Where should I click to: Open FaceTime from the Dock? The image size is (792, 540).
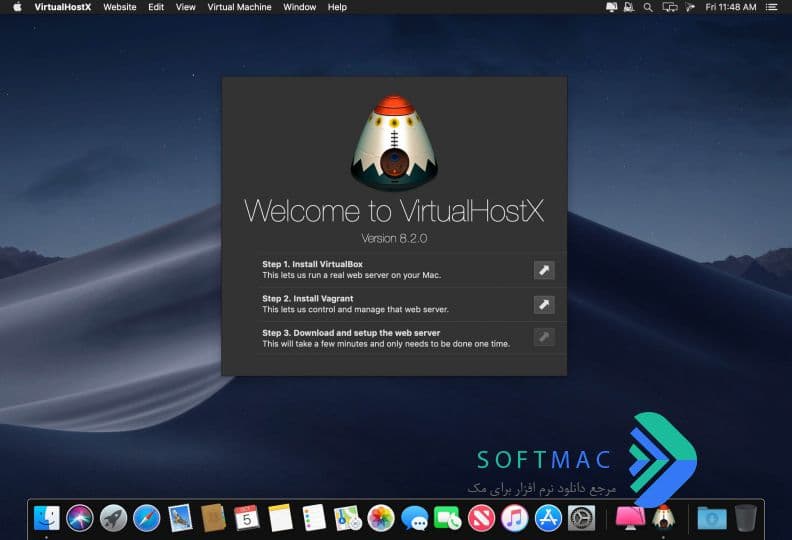pyautogui.click(x=448, y=518)
